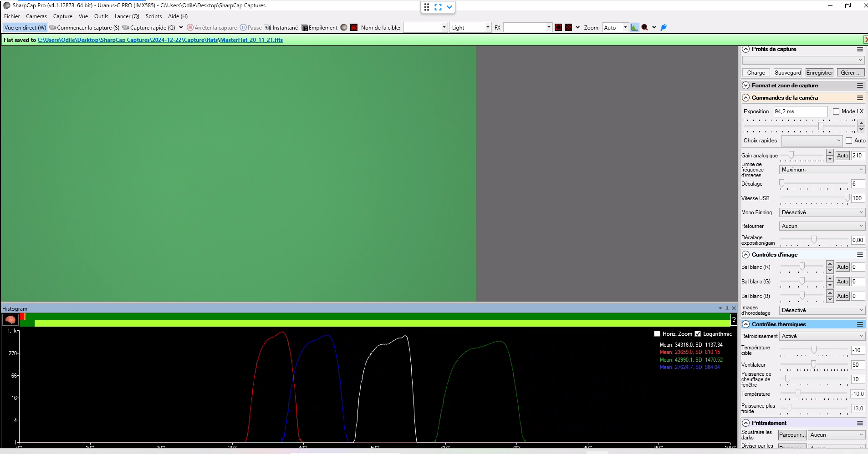Click the Capture rapide camera icon
Screen dimensions: 868x454
click(126, 28)
